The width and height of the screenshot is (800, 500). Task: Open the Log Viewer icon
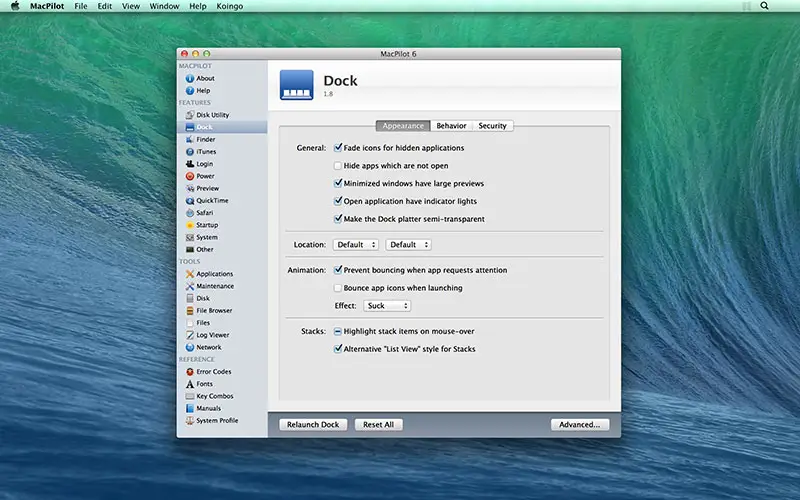pyautogui.click(x=190, y=335)
